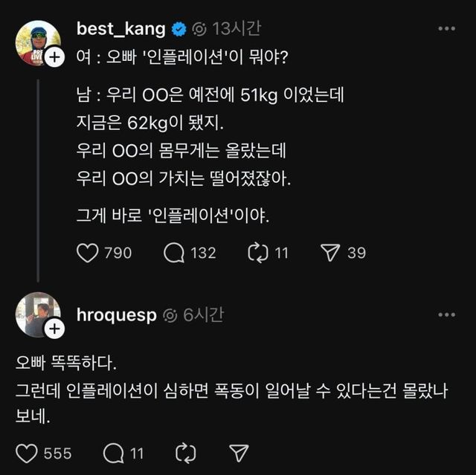Like hroquesp's reply with the heart icon

27,453
